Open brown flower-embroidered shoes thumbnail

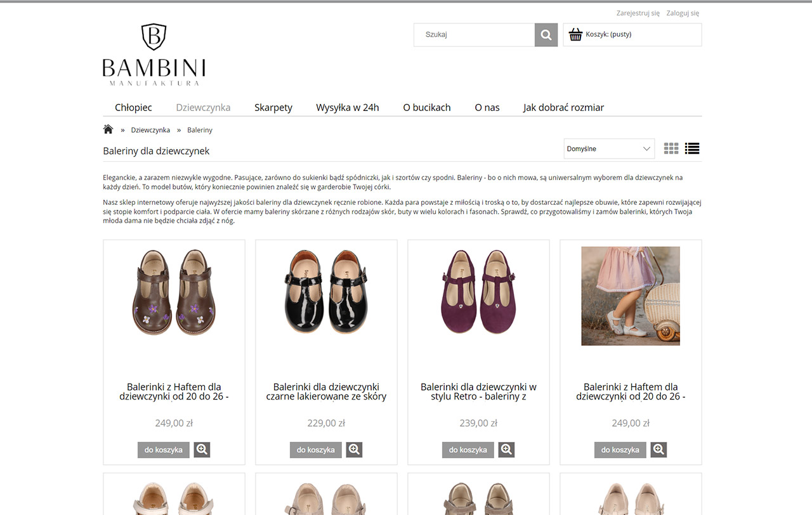pyautogui.click(x=174, y=292)
